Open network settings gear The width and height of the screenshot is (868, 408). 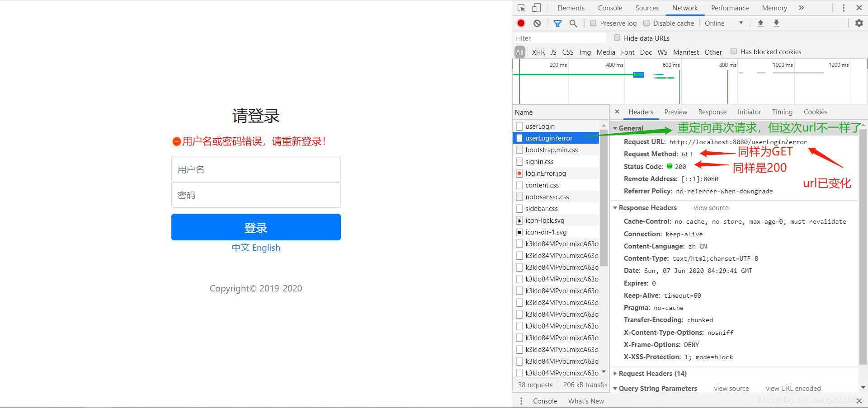tap(859, 23)
